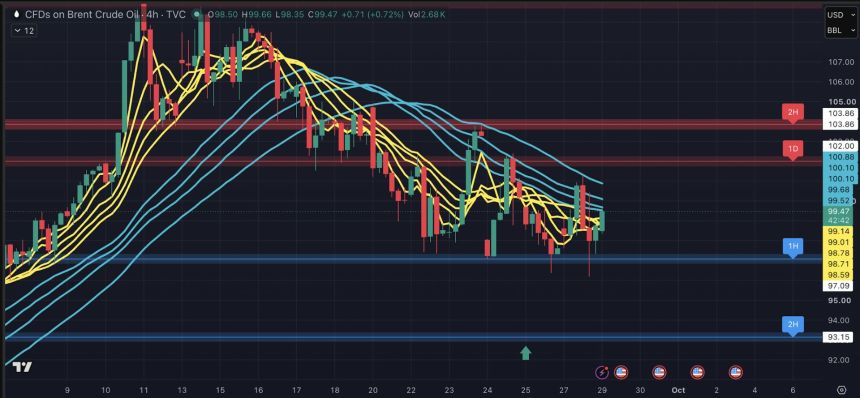
Task: Click the 11 date on time axis
Action: click(143, 390)
